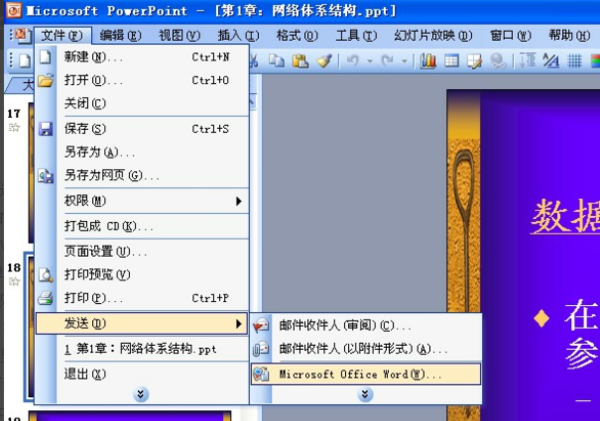This screenshot has height=421, width=600.
Task: Open the 插入(I) menu
Action: [x=238, y=36]
